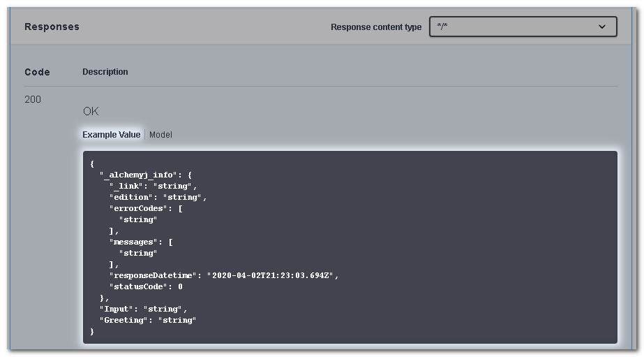This screenshot has width=644, height=357.
Task: Click the "_link" property line
Action: [x=153, y=187]
